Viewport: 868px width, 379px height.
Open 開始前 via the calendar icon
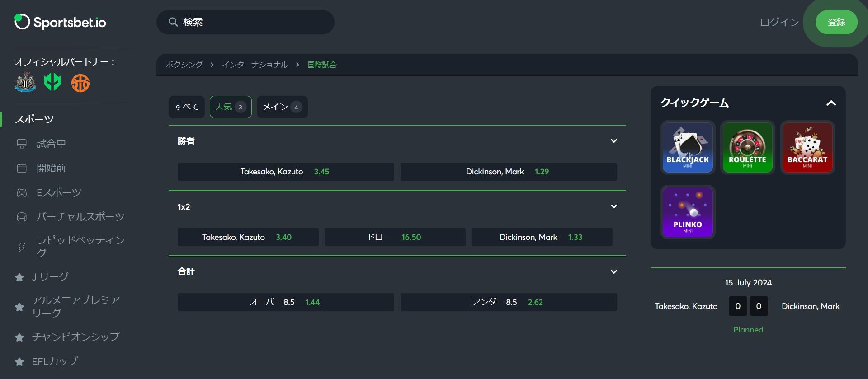pos(22,168)
